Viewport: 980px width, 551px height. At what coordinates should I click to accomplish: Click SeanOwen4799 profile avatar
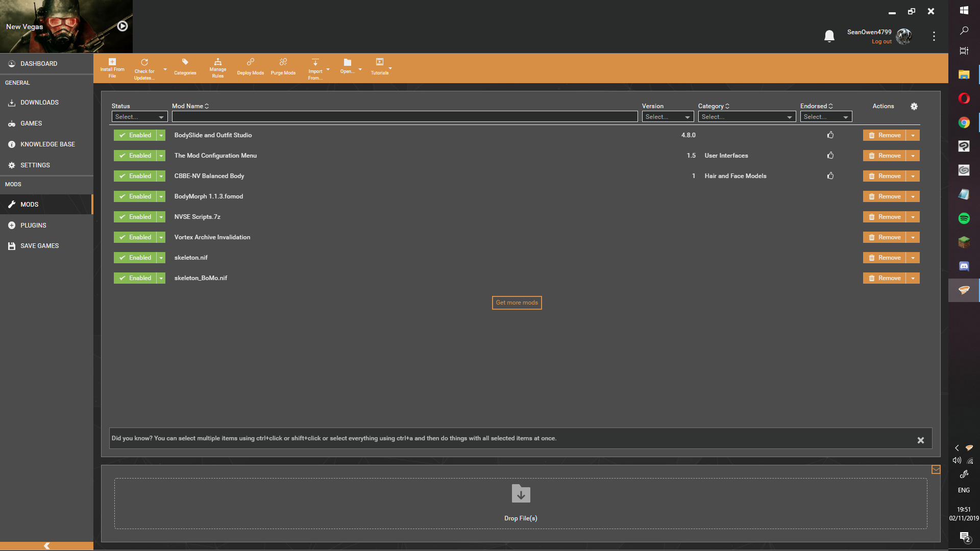click(904, 36)
